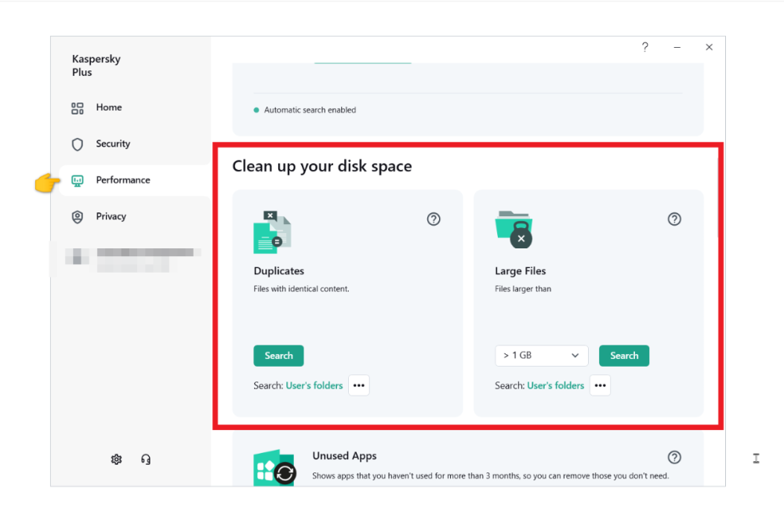Select the Performance section
This screenshot has width=784, height=532.
coord(135,180)
